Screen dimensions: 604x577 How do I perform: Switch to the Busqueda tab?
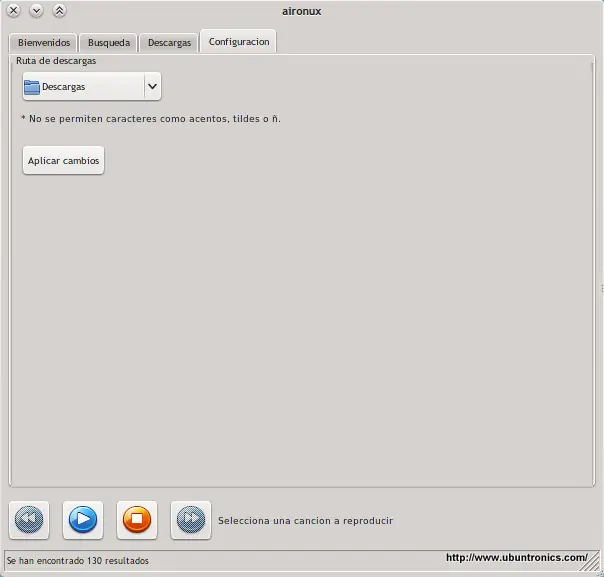pyautogui.click(x=109, y=42)
